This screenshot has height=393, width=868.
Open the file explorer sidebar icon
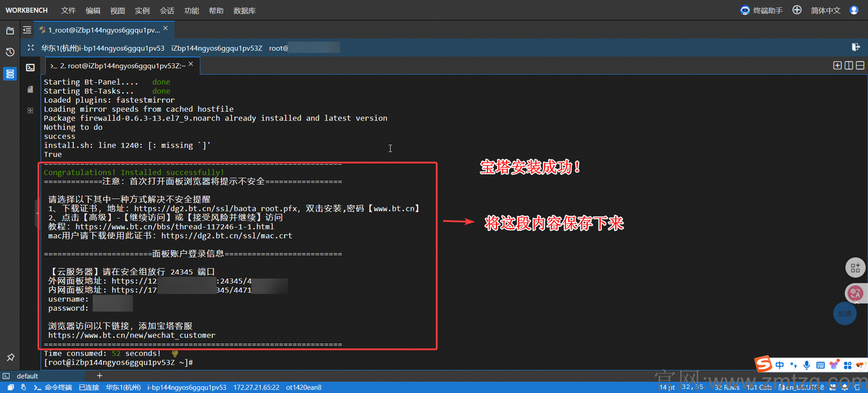10,31
